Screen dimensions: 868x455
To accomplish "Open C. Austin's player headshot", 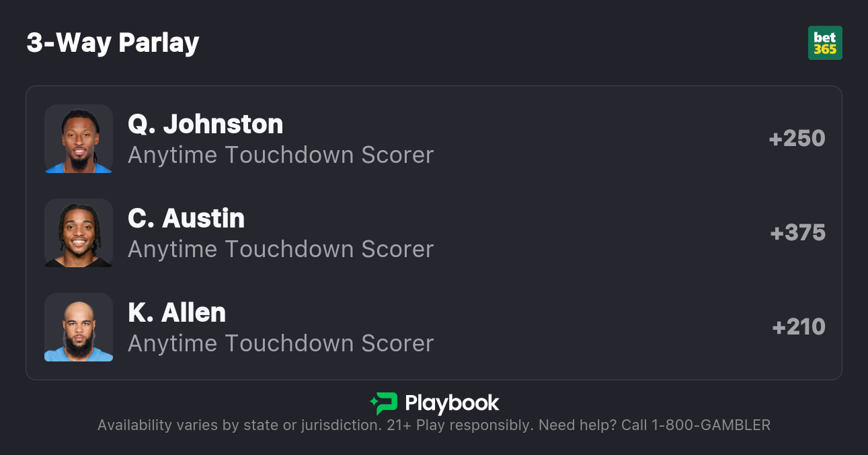I will coord(79,233).
